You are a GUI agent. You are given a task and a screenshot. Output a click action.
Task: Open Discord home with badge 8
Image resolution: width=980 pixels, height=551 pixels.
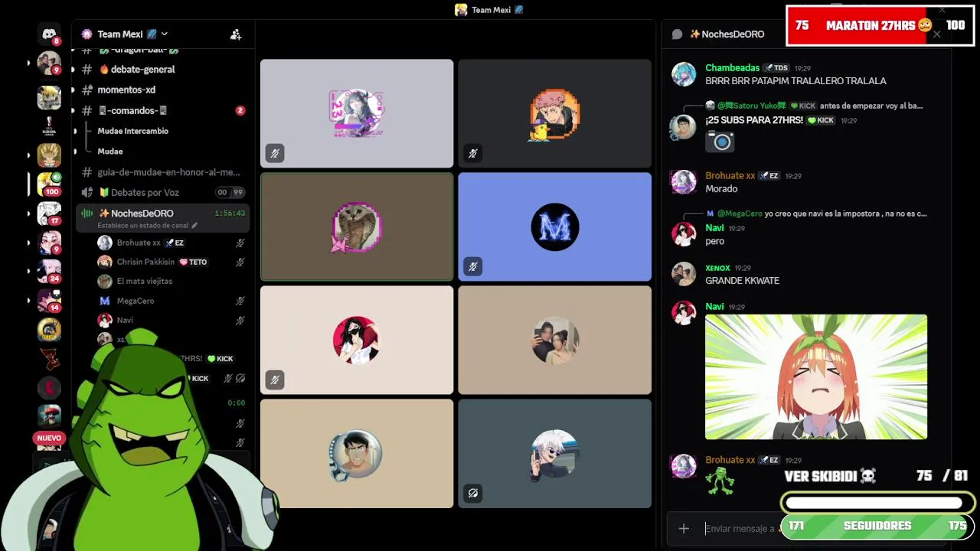49,34
